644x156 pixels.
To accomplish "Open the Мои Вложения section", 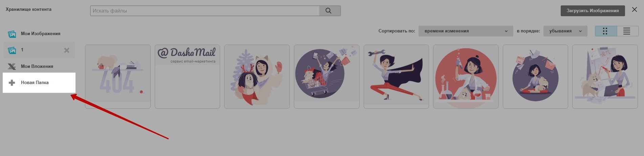I will click(x=37, y=67).
